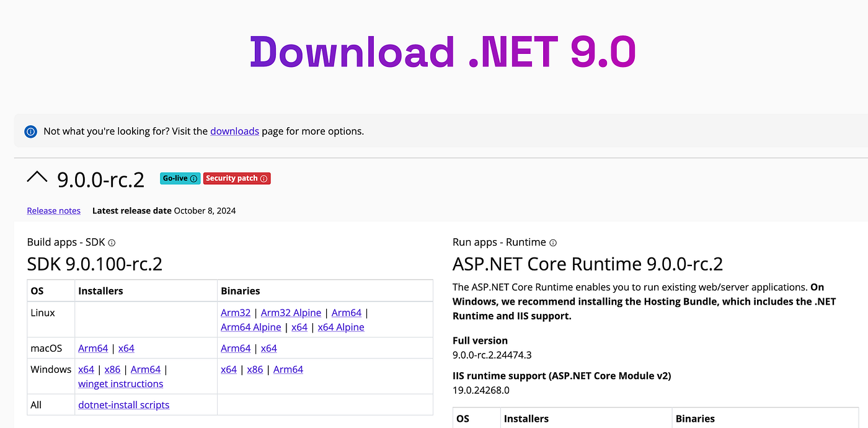Click the full version value 9.0.0-rc.2.24474.3
The width and height of the screenshot is (868, 428).
(492, 355)
